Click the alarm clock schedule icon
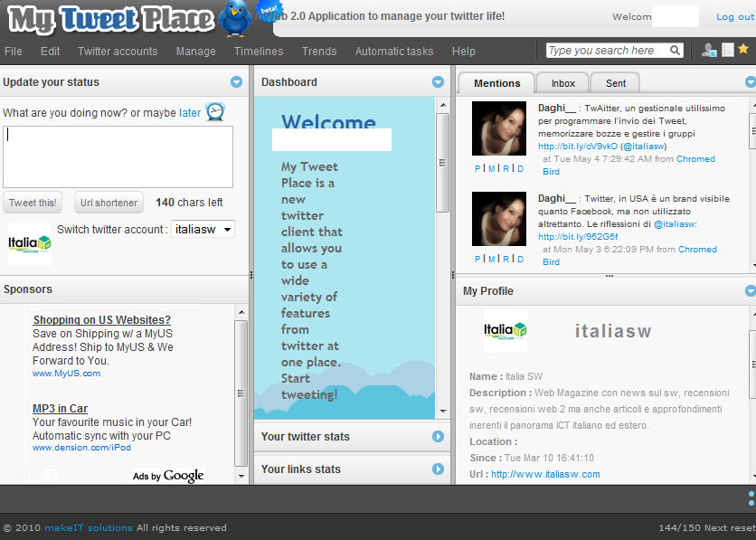This screenshot has width=756, height=540. 215,111
